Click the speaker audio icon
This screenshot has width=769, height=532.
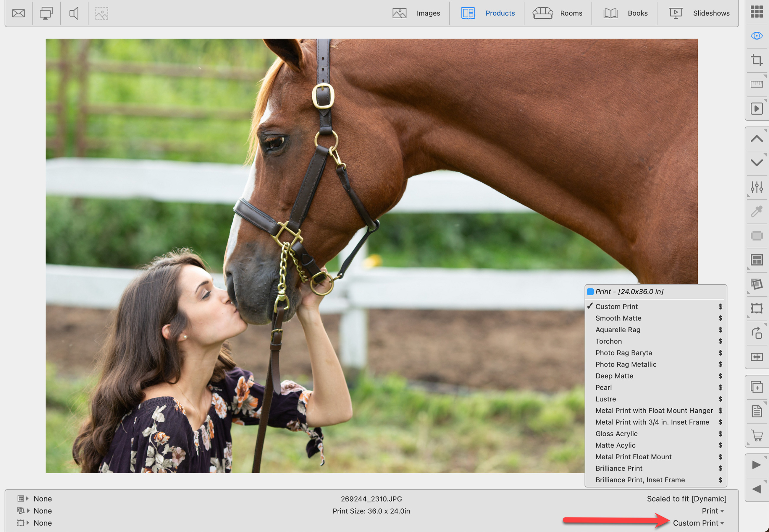click(x=74, y=13)
